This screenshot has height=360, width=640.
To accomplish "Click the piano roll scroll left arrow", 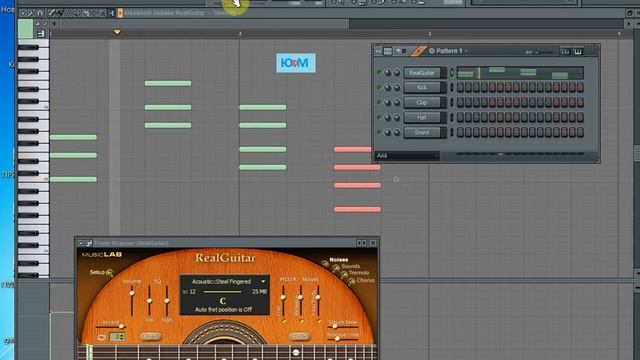I will tap(54, 24).
